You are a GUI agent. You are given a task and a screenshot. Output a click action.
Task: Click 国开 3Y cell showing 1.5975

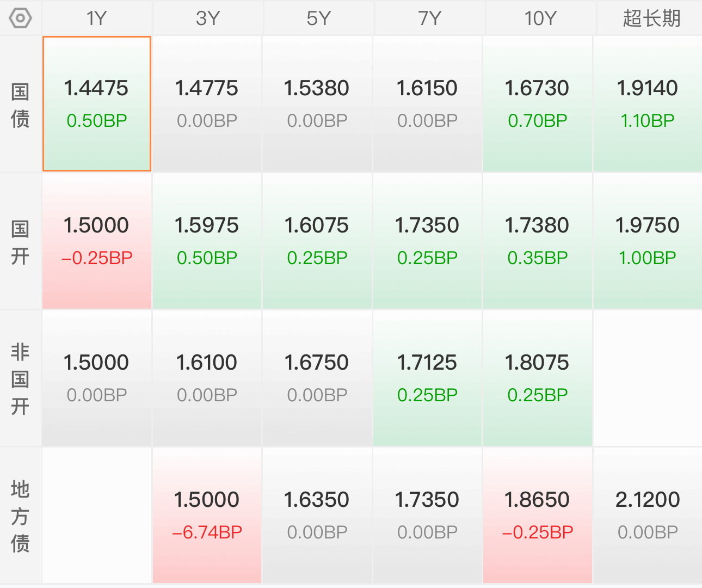[207, 241]
